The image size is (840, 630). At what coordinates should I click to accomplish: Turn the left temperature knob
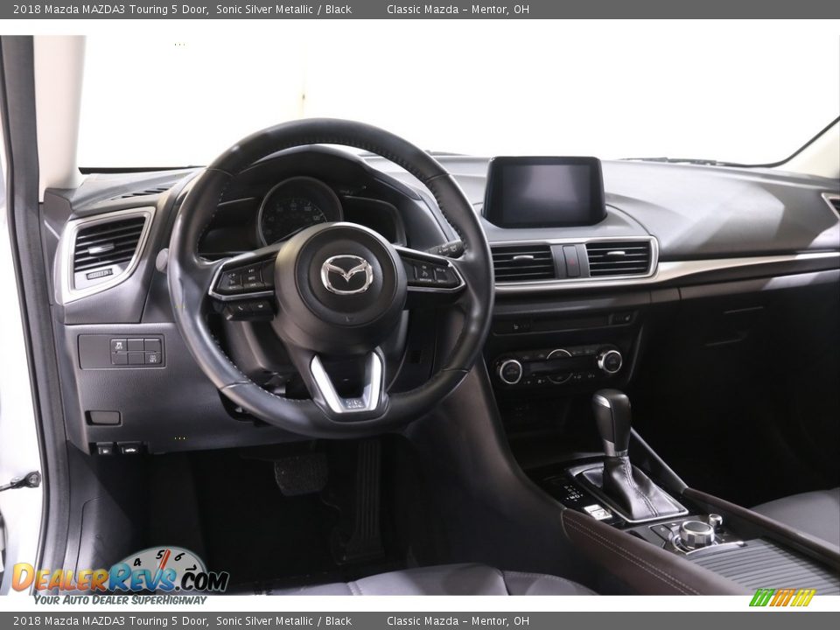pos(511,371)
